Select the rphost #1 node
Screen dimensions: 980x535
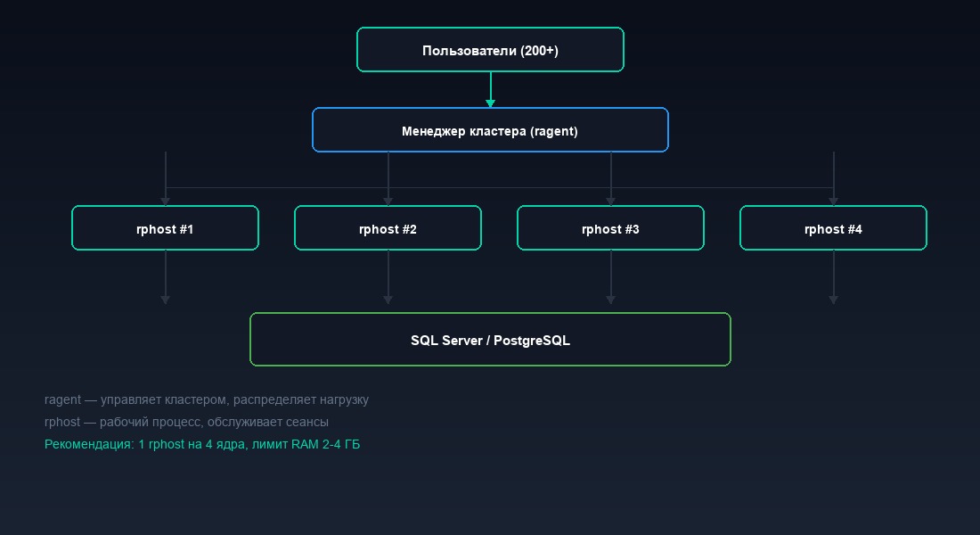165,228
